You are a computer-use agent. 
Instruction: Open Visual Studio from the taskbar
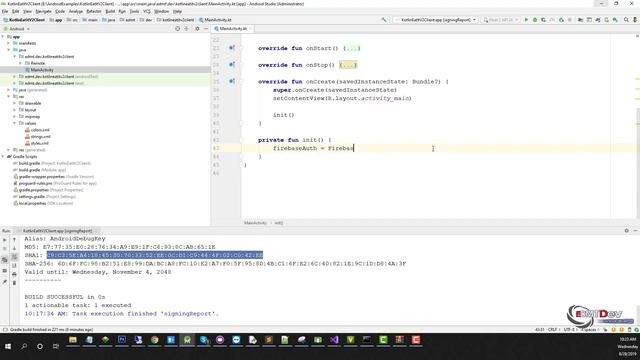(334, 340)
